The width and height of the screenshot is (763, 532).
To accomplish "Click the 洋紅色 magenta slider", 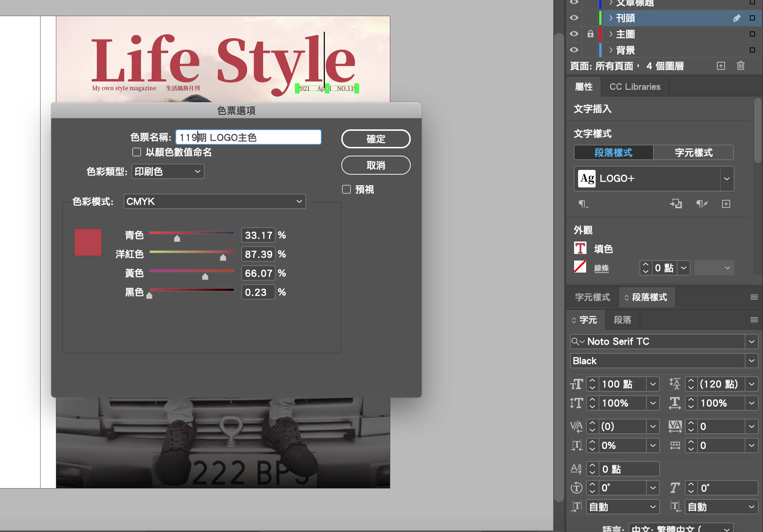I will point(223,257).
